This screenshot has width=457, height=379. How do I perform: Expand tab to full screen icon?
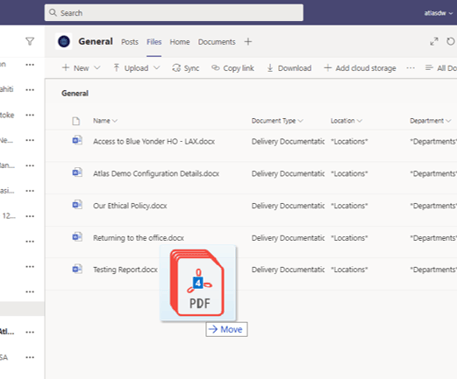434,42
